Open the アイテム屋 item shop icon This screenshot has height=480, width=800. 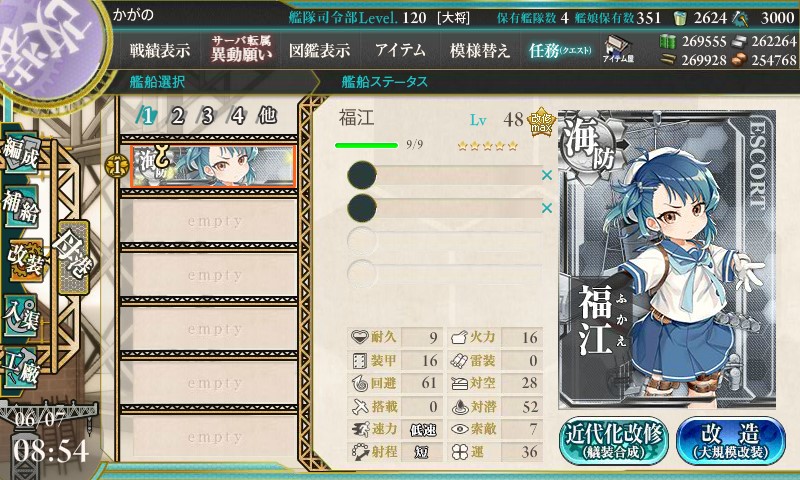tap(618, 49)
